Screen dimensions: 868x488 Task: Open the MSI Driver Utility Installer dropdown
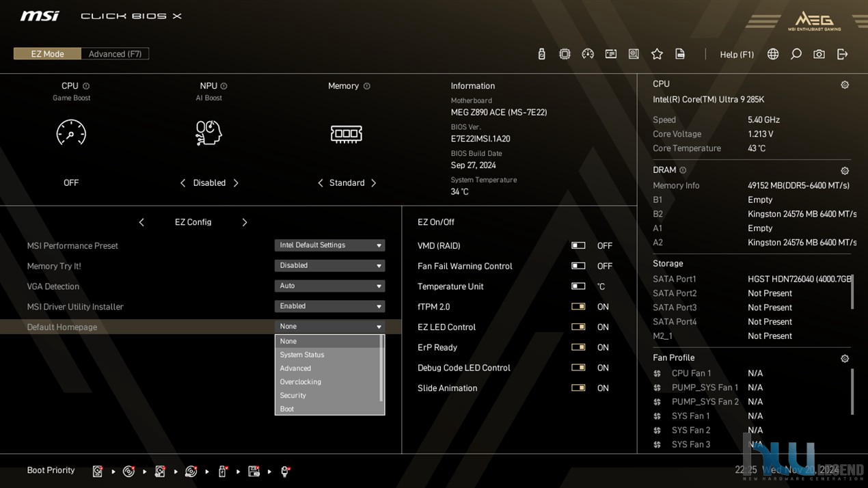tap(329, 307)
